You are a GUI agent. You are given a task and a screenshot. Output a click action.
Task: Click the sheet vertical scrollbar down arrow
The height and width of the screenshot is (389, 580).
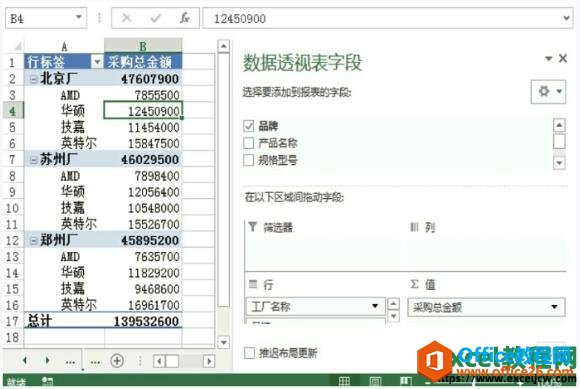pyautogui.click(x=223, y=342)
